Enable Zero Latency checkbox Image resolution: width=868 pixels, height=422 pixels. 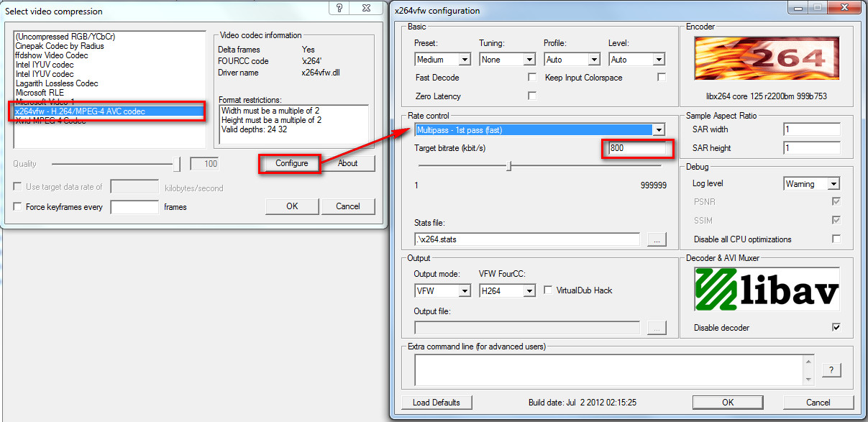pyautogui.click(x=532, y=96)
